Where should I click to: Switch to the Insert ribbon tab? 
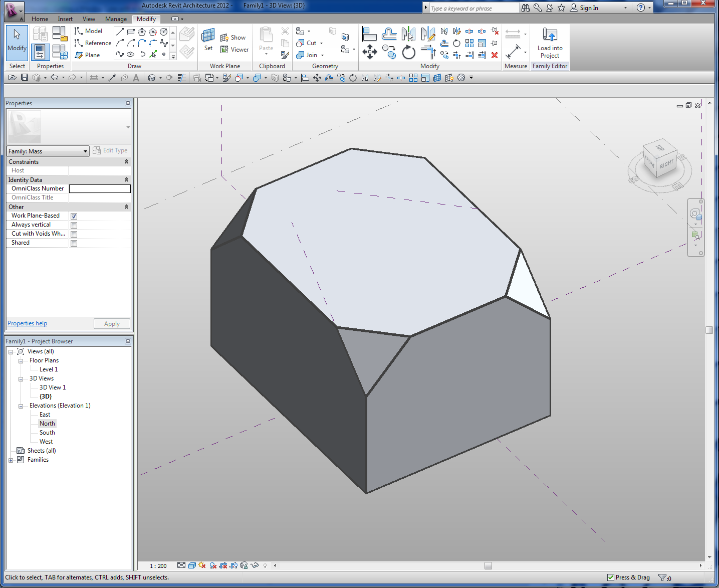tap(65, 19)
